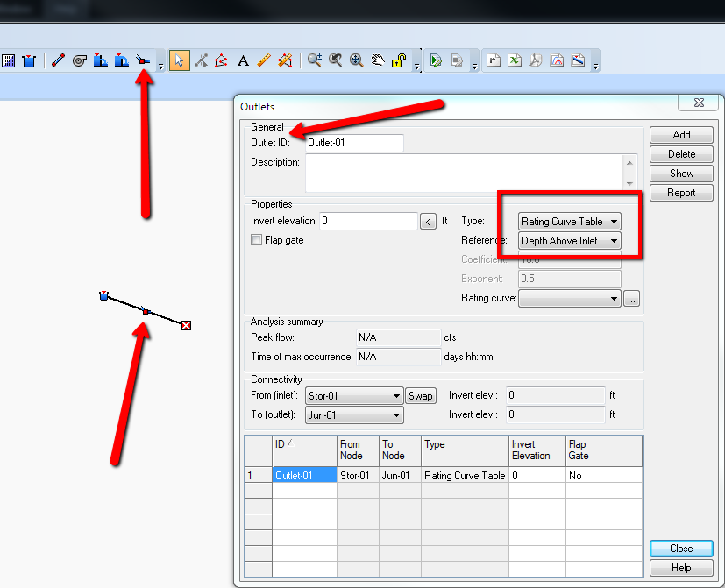Expand the Reference dropdown set to Depth Above Inlet
Screen dimensions: 725x588
coord(568,241)
